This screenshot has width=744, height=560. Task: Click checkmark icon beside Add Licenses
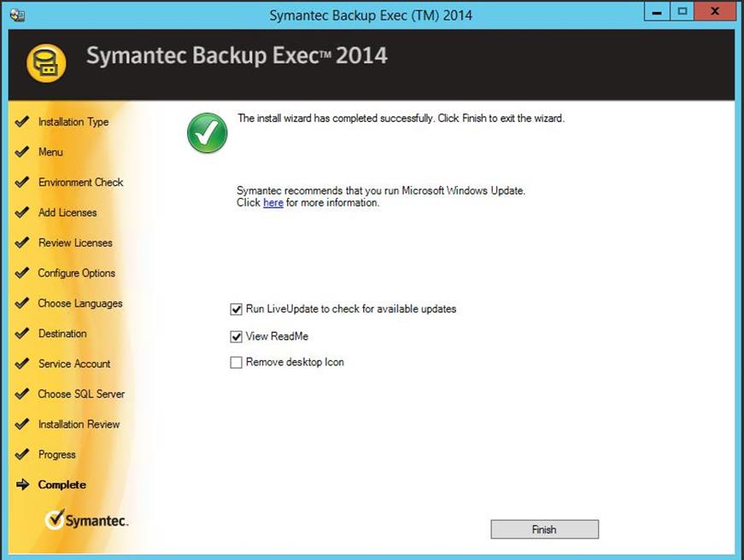point(22,213)
